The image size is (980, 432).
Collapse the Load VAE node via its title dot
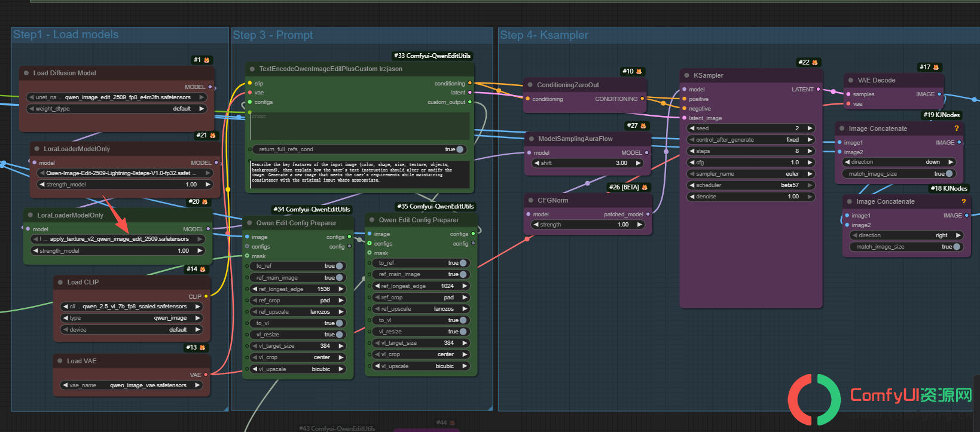coord(60,361)
